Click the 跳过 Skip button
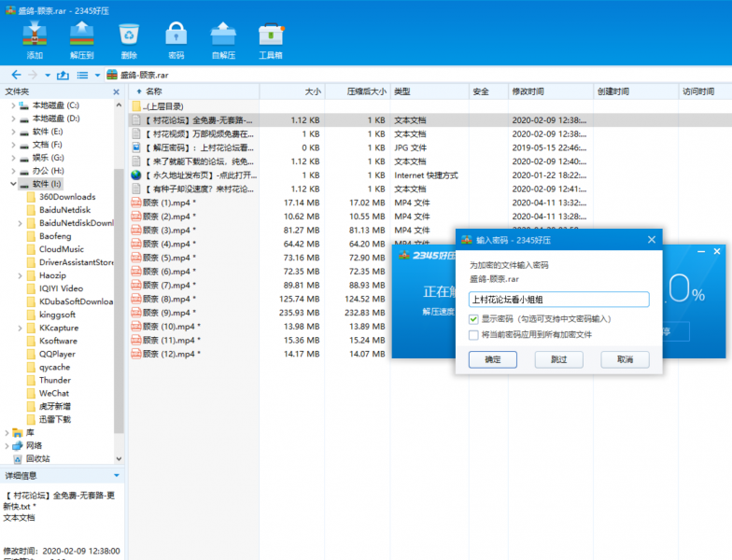Image resolution: width=732 pixels, height=560 pixels. click(558, 359)
